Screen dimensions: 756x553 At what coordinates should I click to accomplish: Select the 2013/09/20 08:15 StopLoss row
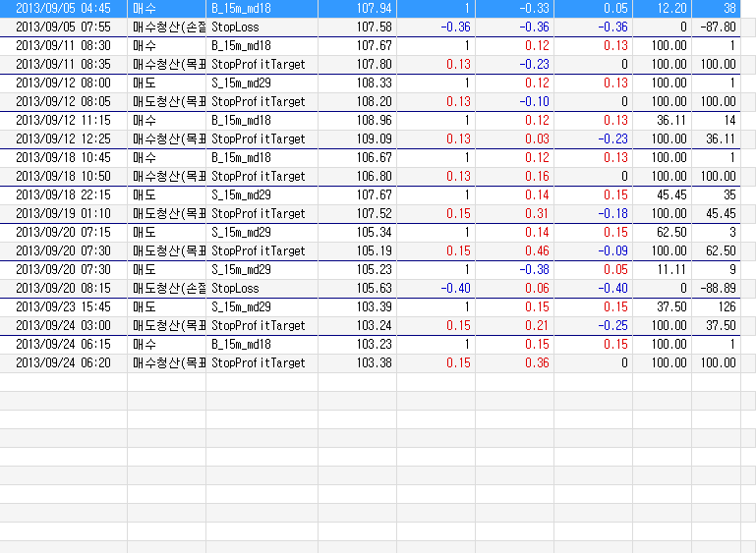click(370, 288)
